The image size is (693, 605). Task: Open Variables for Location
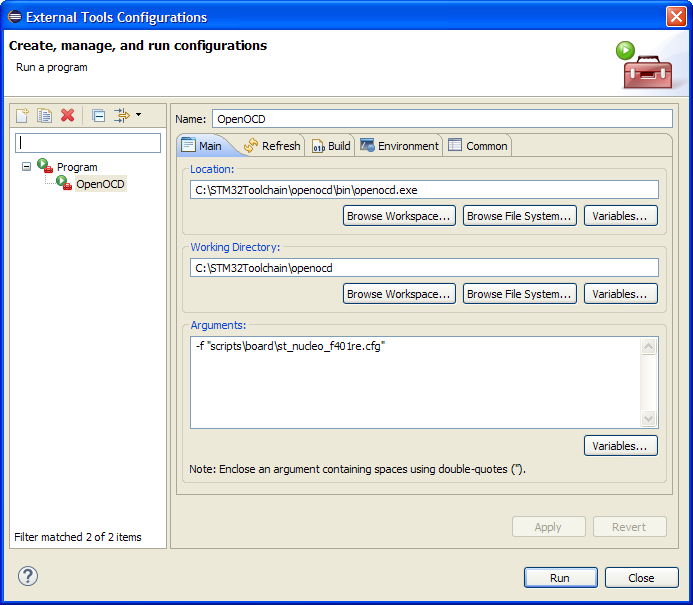(x=621, y=216)
